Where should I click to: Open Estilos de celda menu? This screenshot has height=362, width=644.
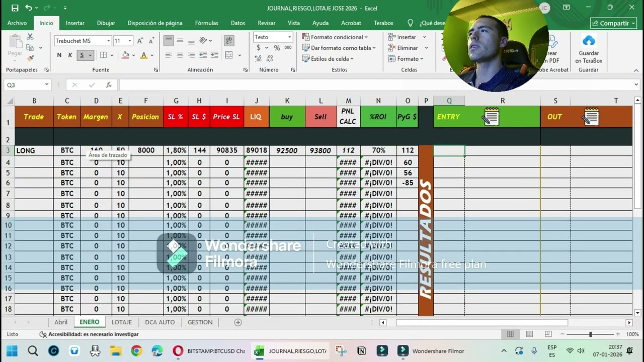click(328, 59)
